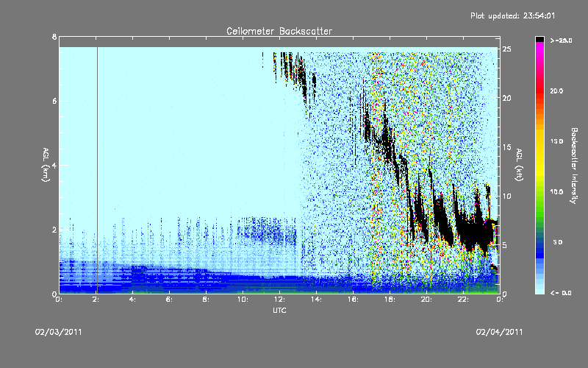Click the '20' tick on kft axis
This screenshot has height=368, width=588.
pyautogui.click(x=506, y=98)
